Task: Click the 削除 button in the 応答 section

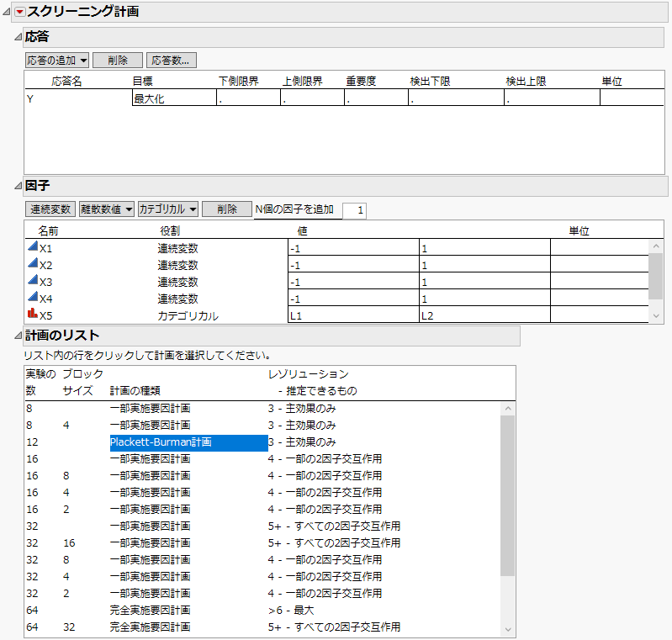Action: [x=118, y=61]
